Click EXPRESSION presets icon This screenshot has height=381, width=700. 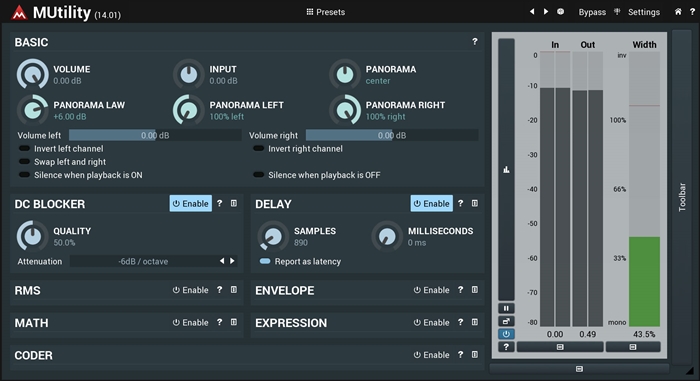(475, 322)
